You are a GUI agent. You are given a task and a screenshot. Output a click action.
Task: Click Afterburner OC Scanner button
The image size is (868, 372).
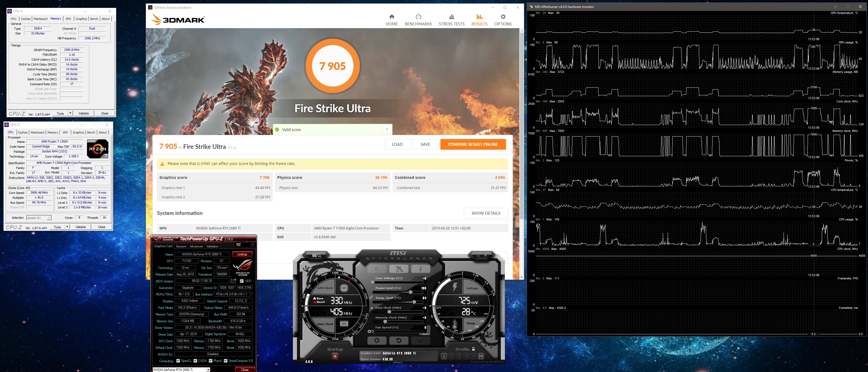pyautogui.click(x=316, y=255)
